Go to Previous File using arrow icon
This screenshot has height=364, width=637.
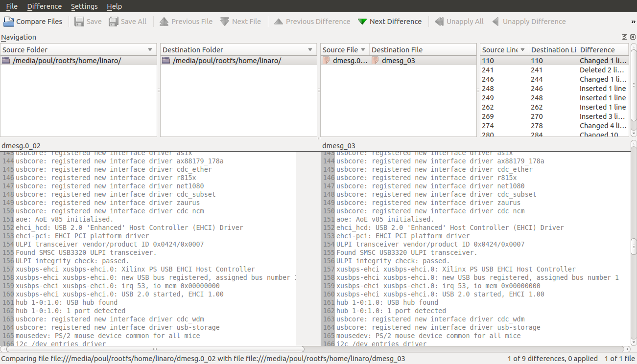click(164, 22)
